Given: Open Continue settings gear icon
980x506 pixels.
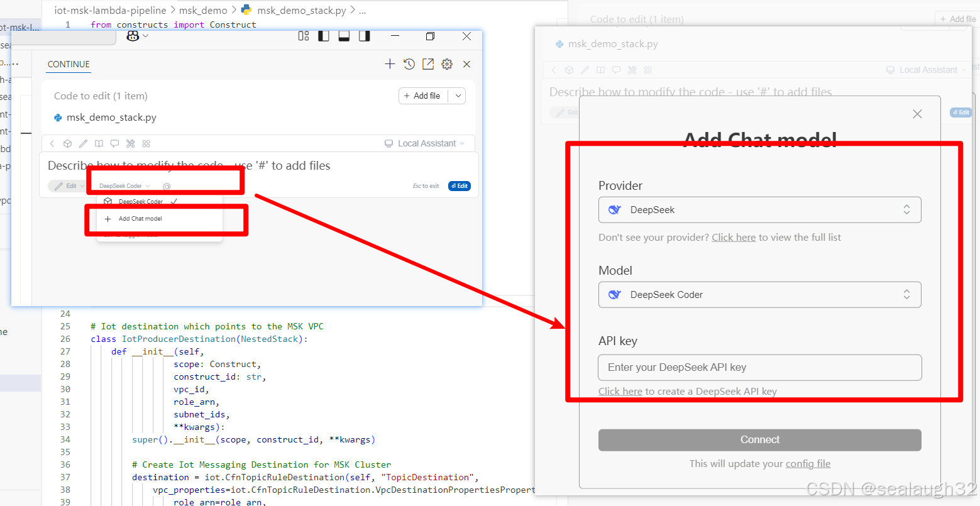Looking at the screenshot, I should 447,64.
